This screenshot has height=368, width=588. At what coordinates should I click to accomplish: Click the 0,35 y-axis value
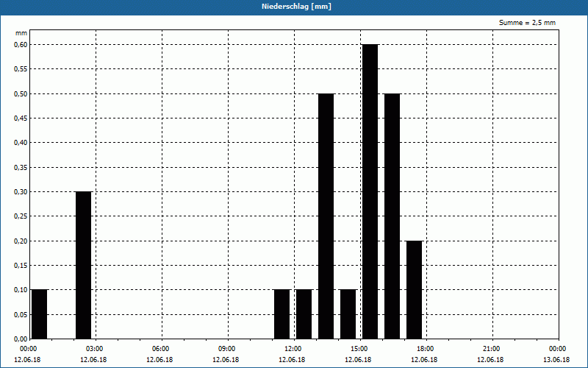[x=21, y=168]
